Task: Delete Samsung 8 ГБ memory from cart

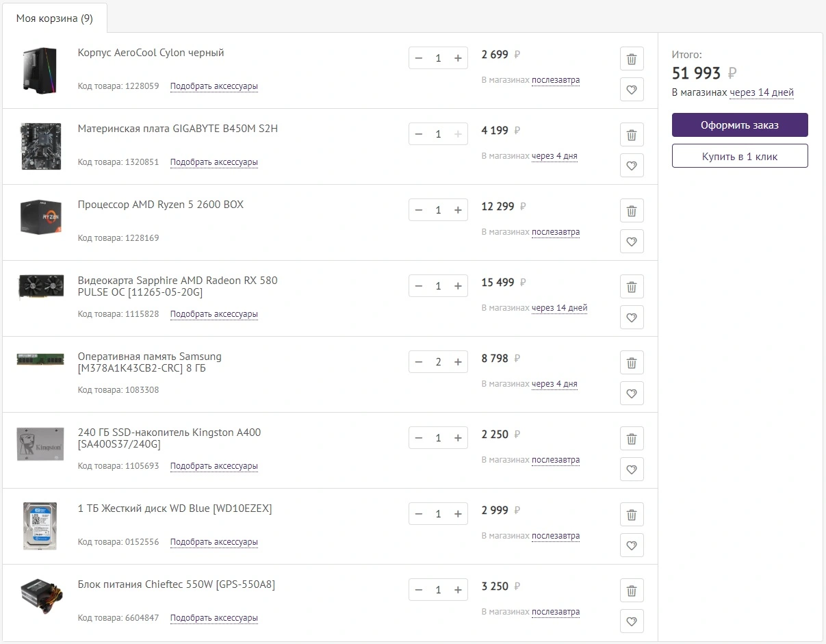Action: click(632, 363)
